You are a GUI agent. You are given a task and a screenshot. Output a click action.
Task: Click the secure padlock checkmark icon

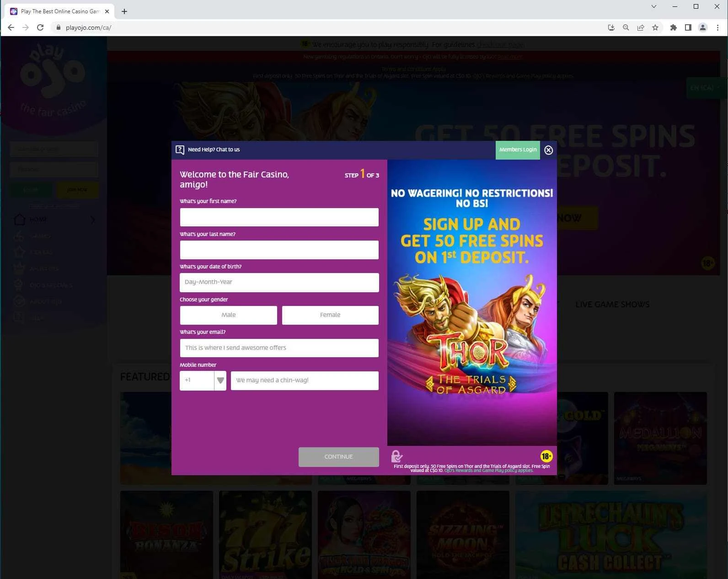(396, 456)
